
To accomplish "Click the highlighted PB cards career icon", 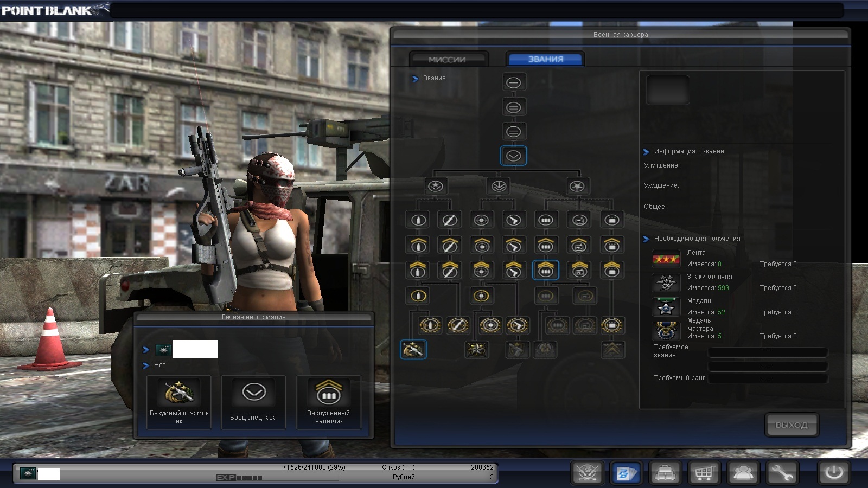I will pyautogui.click(x=626, y=473).
